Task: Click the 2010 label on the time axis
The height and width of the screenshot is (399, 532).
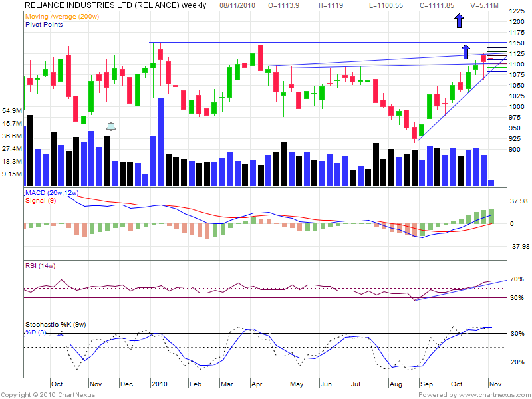Action: 159,384
